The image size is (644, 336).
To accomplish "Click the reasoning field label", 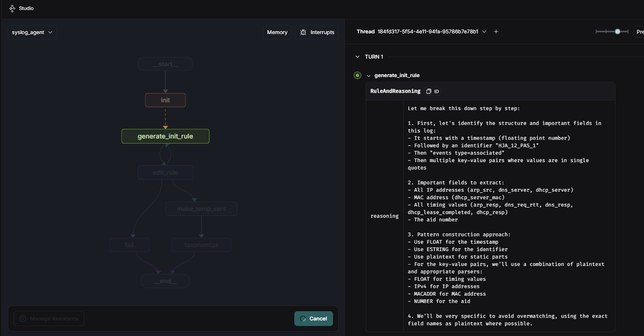I will pyautogui.click(x=384, y=216).
